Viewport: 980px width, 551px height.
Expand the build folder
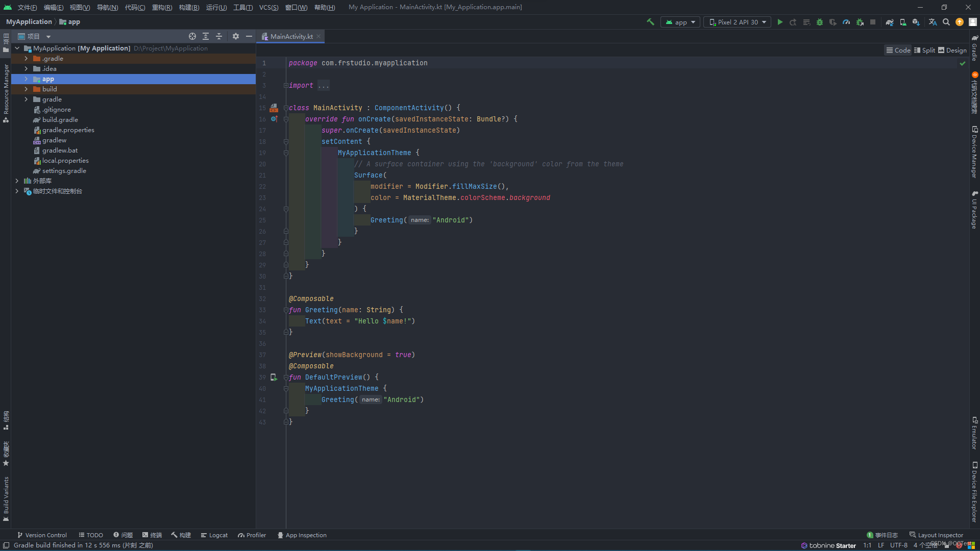[26, 89]
